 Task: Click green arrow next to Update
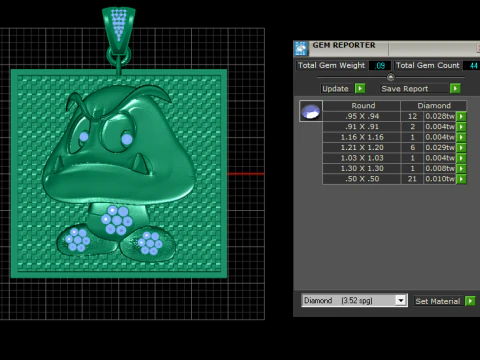pos(360,89)
